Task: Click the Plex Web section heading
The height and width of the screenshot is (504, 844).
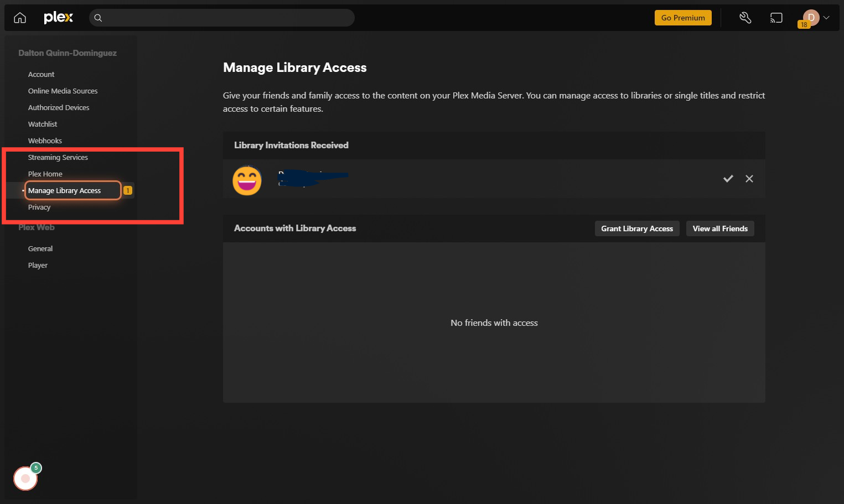Action: pos(37,227)
